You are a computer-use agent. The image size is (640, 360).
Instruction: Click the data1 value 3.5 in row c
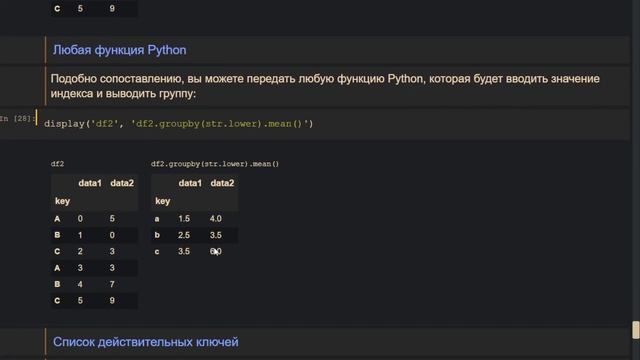coord(184,251)
